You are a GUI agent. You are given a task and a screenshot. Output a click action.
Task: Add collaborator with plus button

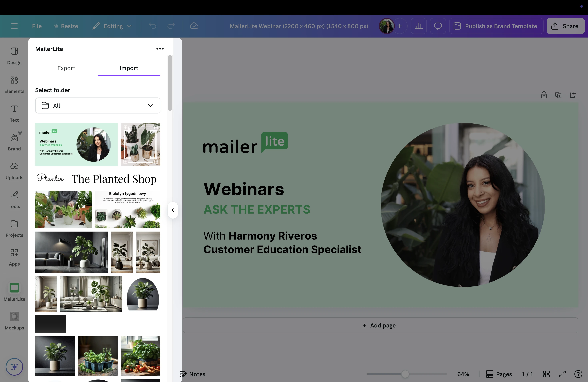tap(399, 26)
